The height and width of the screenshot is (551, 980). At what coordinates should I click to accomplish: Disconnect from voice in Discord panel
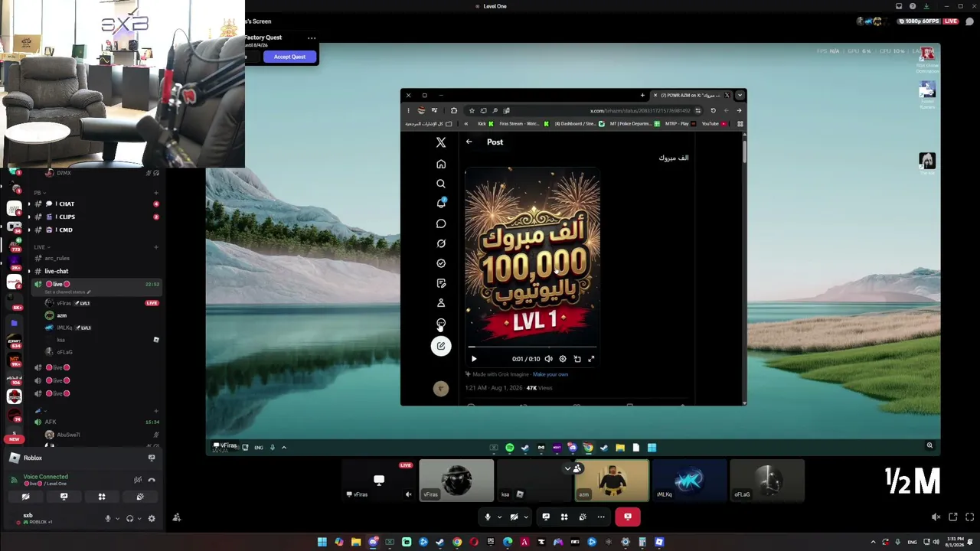pos(152,480)
